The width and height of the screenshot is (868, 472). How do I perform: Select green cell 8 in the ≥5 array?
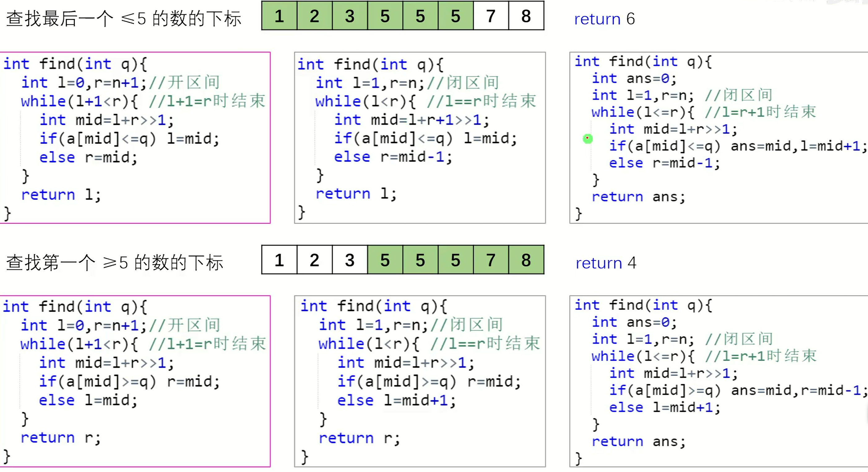pos(526,260)
